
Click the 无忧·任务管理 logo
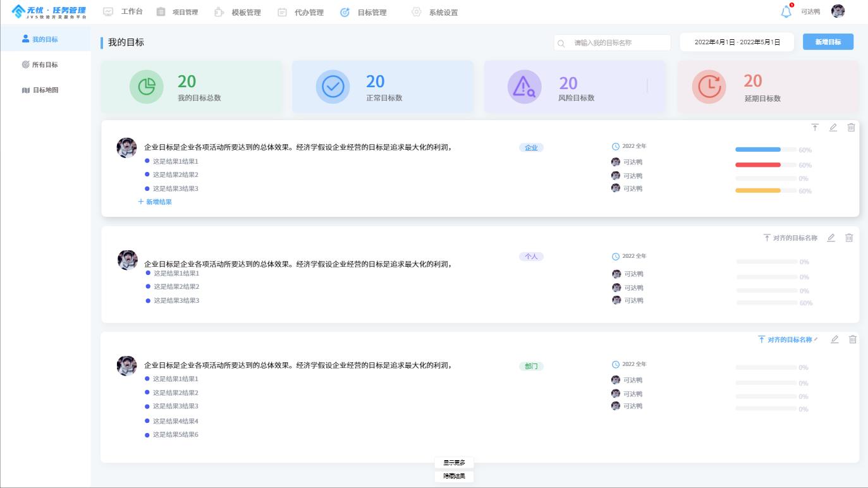(49, 11)
